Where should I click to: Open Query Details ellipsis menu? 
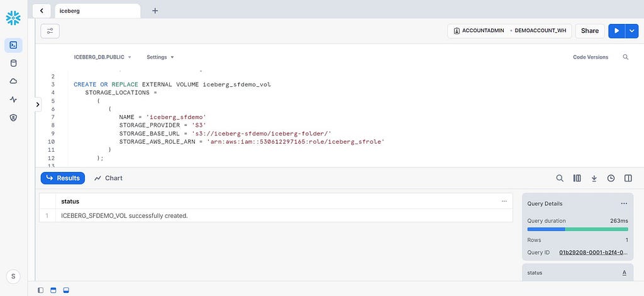624,203
